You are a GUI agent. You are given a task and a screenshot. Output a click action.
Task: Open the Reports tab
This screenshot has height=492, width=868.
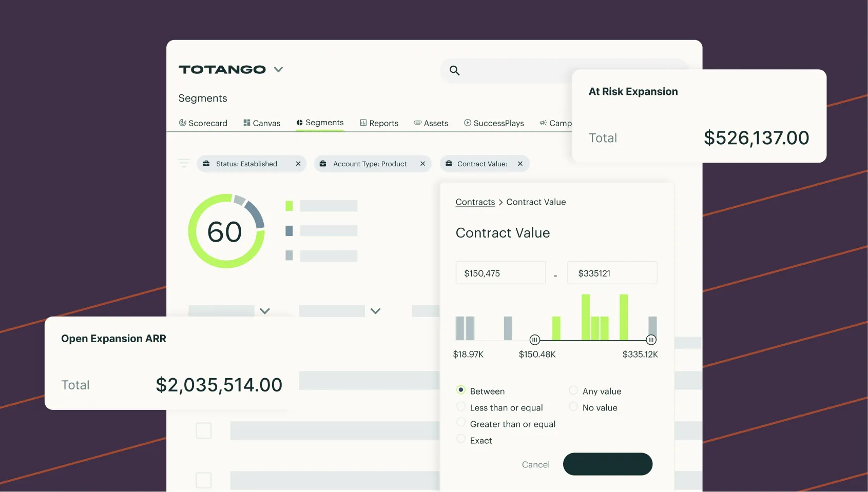[379, 123]
